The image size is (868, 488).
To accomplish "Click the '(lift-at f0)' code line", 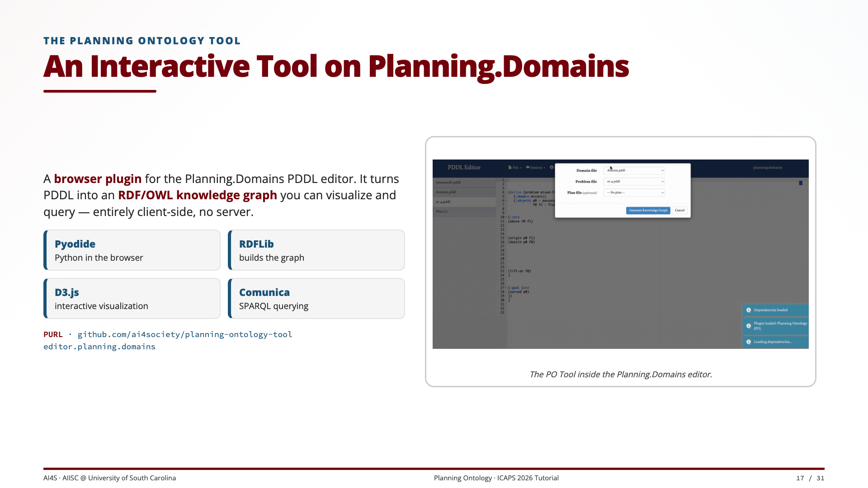I will pyautogui.click(x=519, y=271).
